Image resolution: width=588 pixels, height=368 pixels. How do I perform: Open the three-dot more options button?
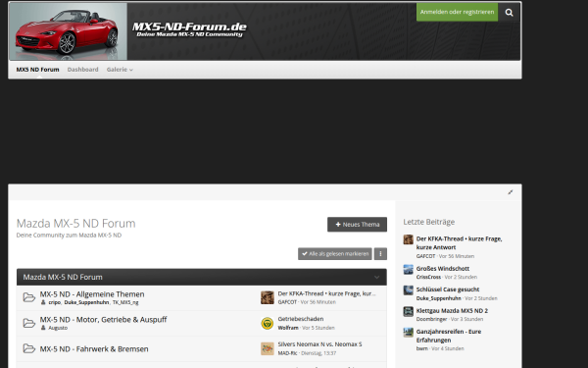[380, 254]
